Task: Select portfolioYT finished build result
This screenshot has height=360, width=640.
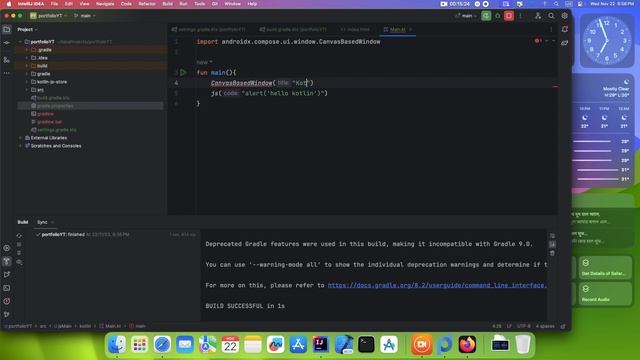Action: 82,234
